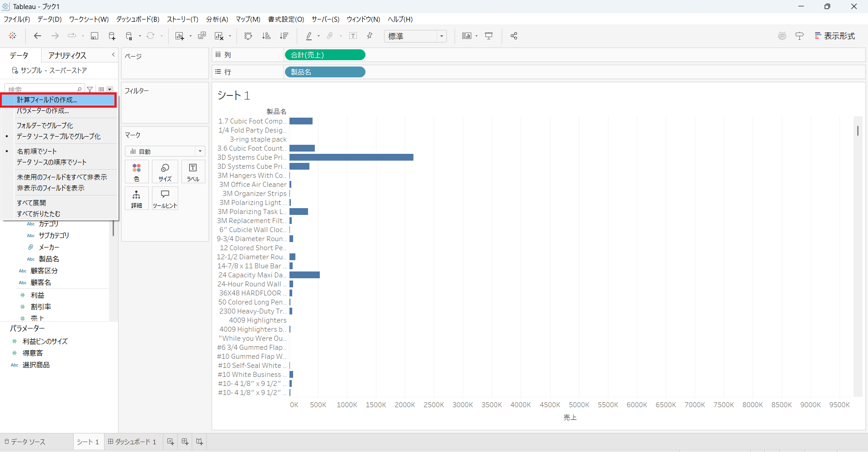Sort bars descending using toolbar icon

point(284,36)
